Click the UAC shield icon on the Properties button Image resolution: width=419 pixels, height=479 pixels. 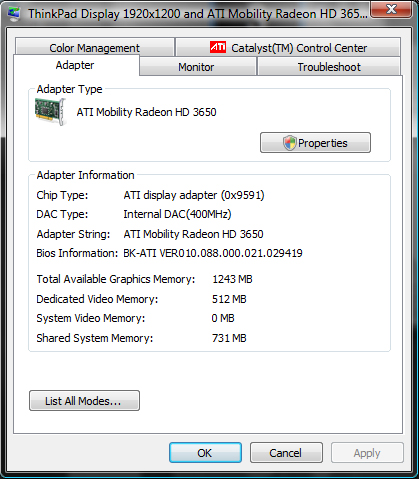(x=289, y=143)
